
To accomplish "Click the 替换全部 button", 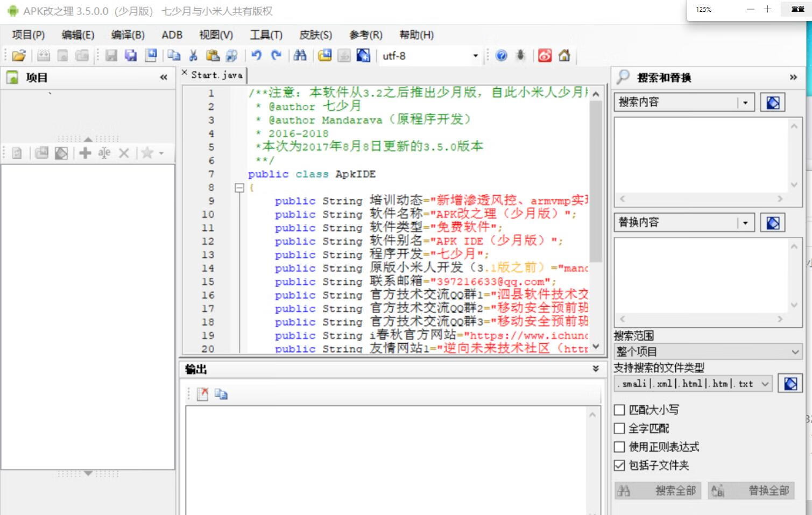I will (751, 490).
